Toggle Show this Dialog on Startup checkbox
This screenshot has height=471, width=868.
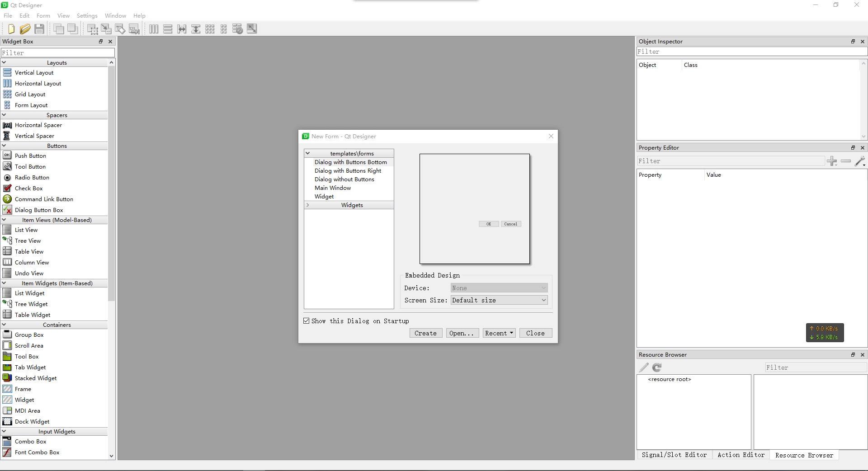pyautogui.click(x=307, y=321)
